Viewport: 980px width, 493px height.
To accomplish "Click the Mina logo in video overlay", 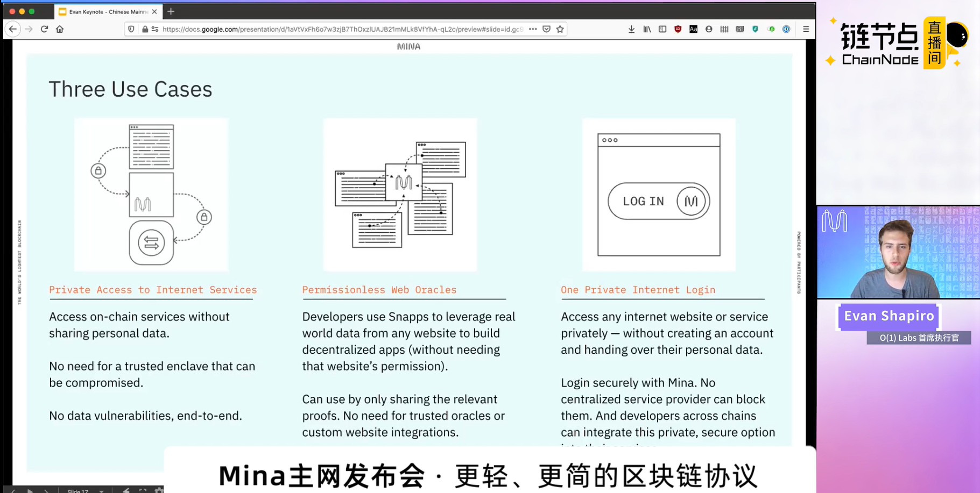I will point(835,221).
